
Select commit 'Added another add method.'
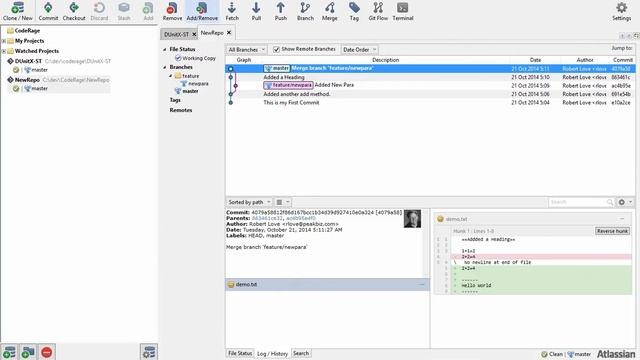429,94
